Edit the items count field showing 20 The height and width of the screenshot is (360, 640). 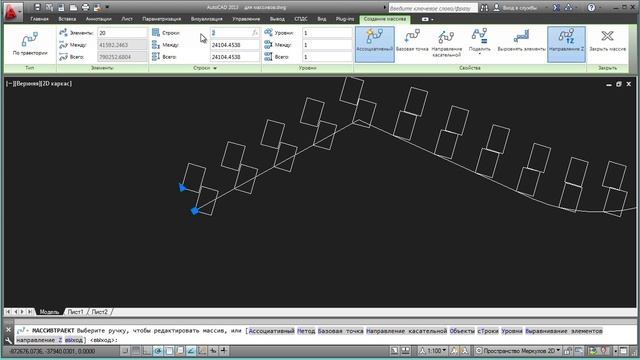(122, 33)
